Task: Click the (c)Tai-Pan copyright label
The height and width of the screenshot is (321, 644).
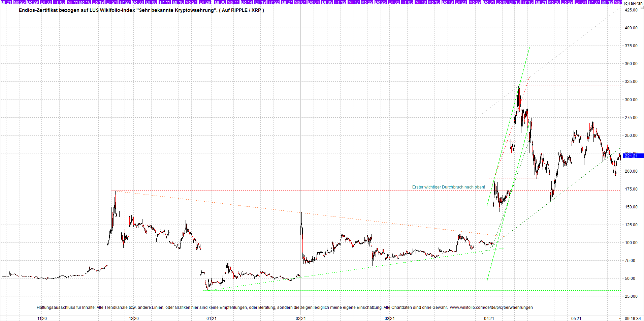Action: pyautogui.click(x=633, y=3)
